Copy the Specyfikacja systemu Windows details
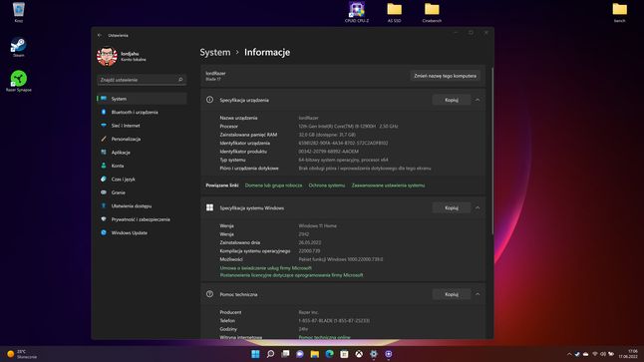 coord(452,207)
